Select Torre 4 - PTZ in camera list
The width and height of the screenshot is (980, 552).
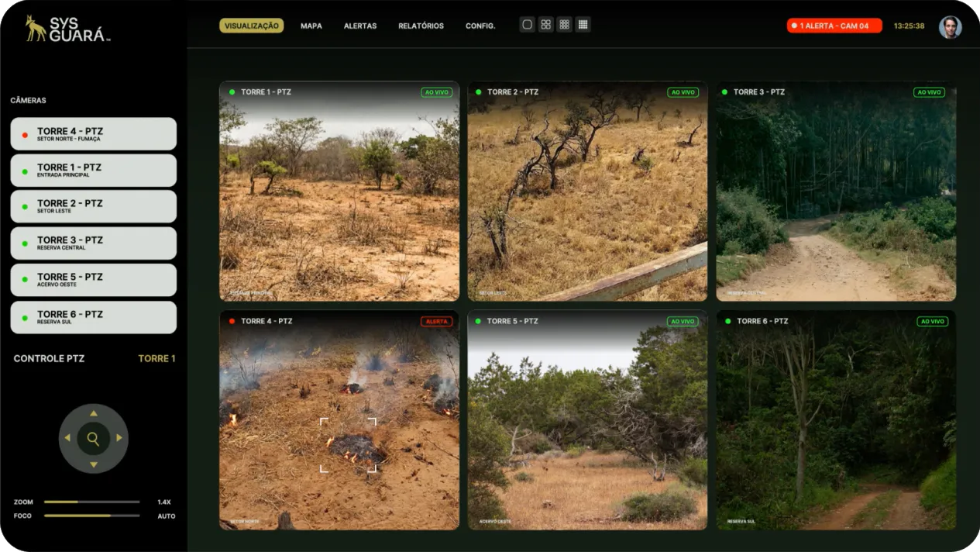click(x=94, y=133)
